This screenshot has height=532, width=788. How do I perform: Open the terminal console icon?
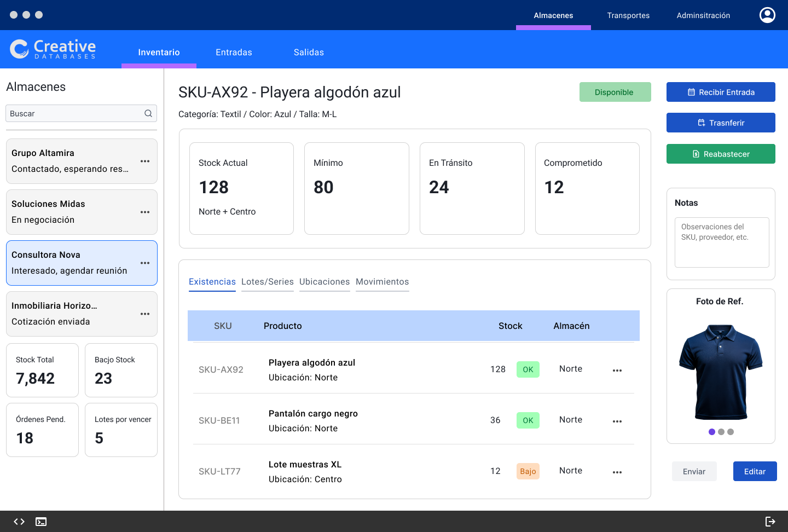(41, 522)
